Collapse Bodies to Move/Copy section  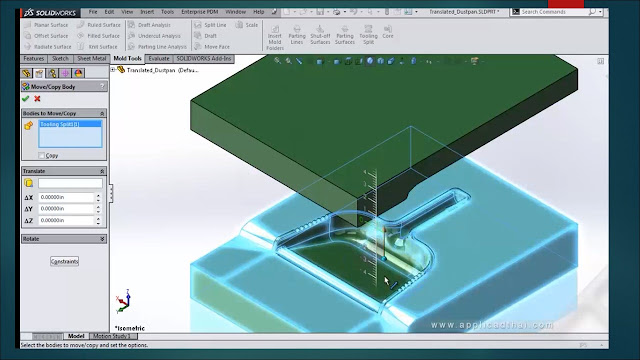tap(102, 113)
